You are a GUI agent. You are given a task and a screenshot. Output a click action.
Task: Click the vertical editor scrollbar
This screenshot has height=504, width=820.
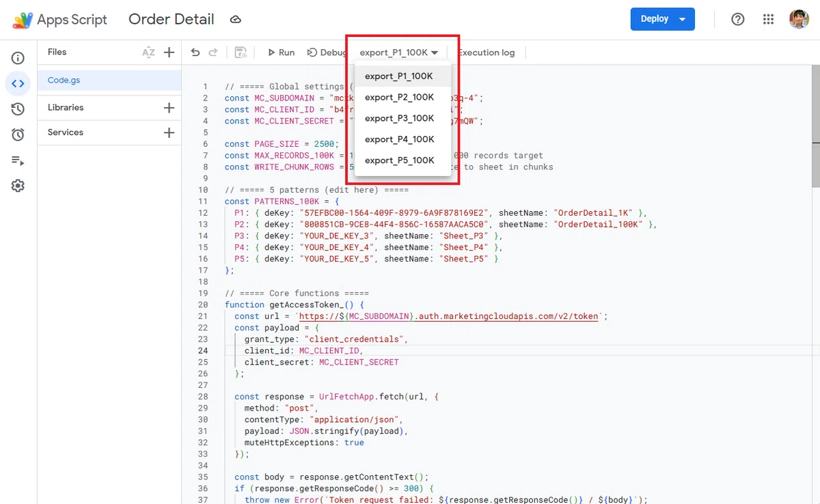(815, 126)
